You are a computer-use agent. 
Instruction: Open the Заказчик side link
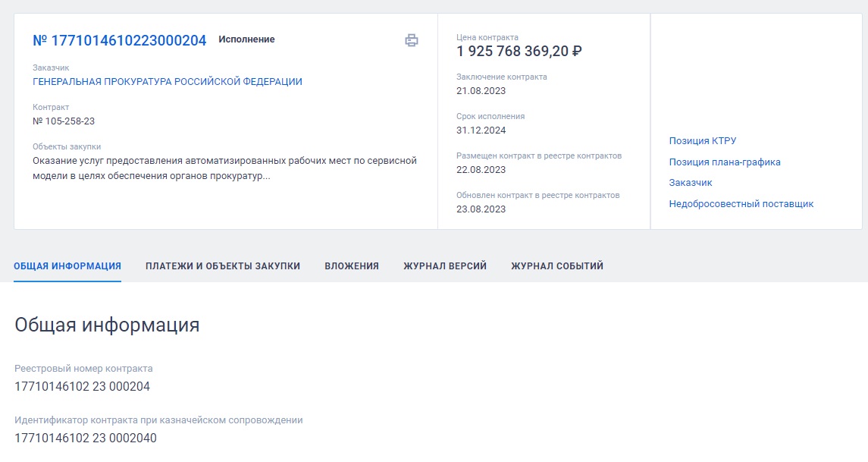(x=691, y=182)
